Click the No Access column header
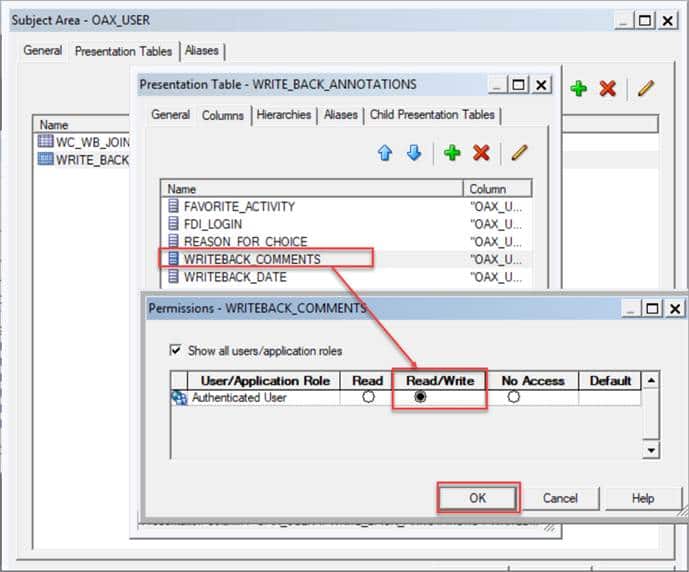The height and width of the screenshot is (572, 689). tap(533, 380)
